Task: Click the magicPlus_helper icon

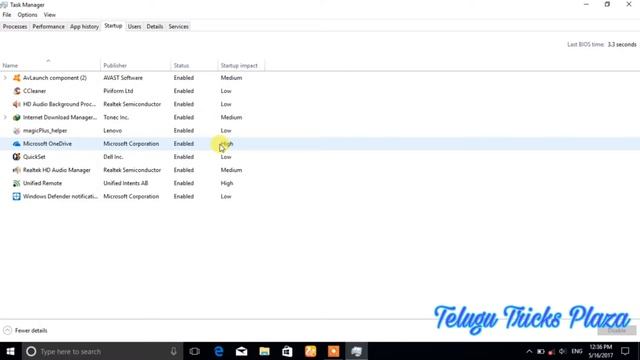Action: coord(16,131)
